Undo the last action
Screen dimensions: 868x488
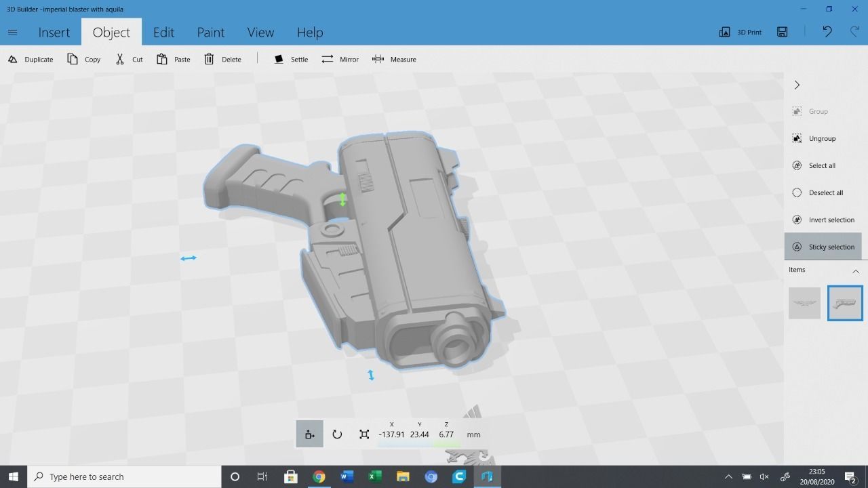point(827,32)
